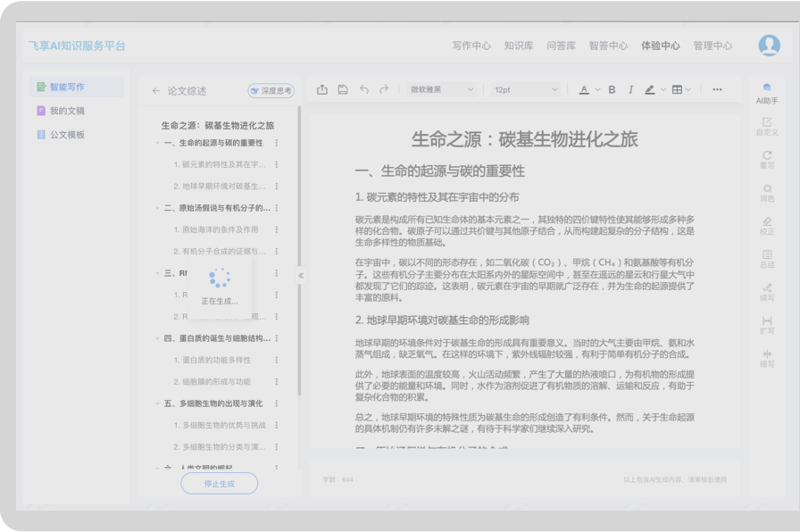Select outline item 2. 有机分子合成的证据与
This screenshot has width=800, height=532.
[x=220, y=252]
